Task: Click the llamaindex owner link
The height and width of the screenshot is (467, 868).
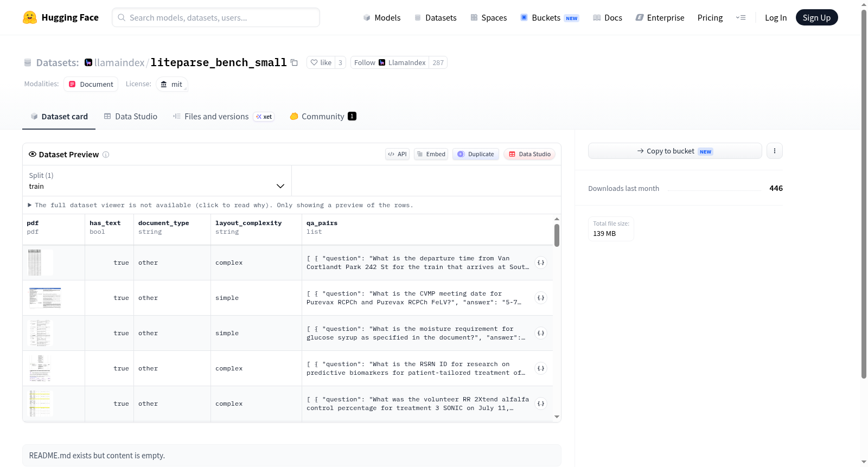Action: [119, 62]
